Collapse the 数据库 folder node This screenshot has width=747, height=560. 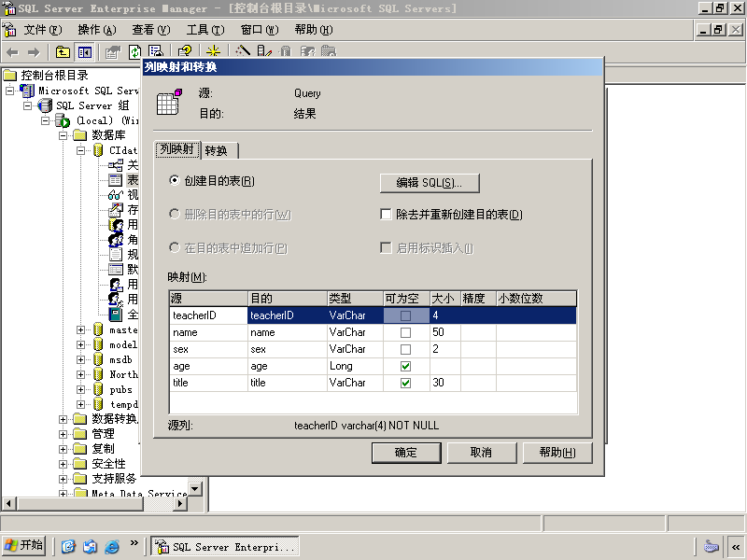pos(63,135)
